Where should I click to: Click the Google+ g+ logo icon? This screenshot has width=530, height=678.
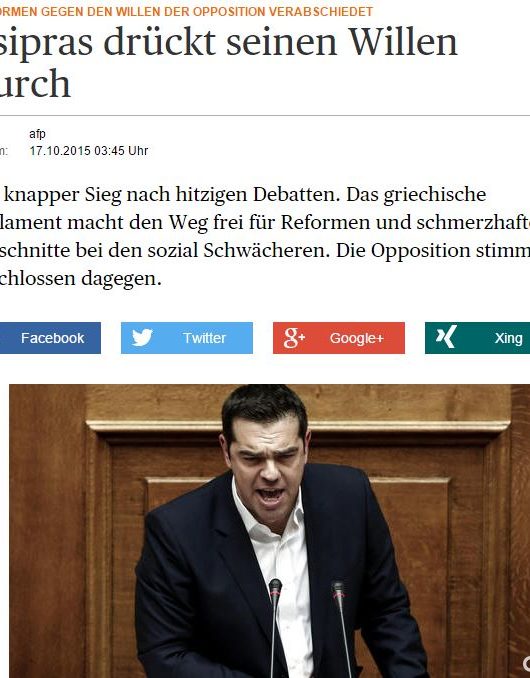(294, 338)
